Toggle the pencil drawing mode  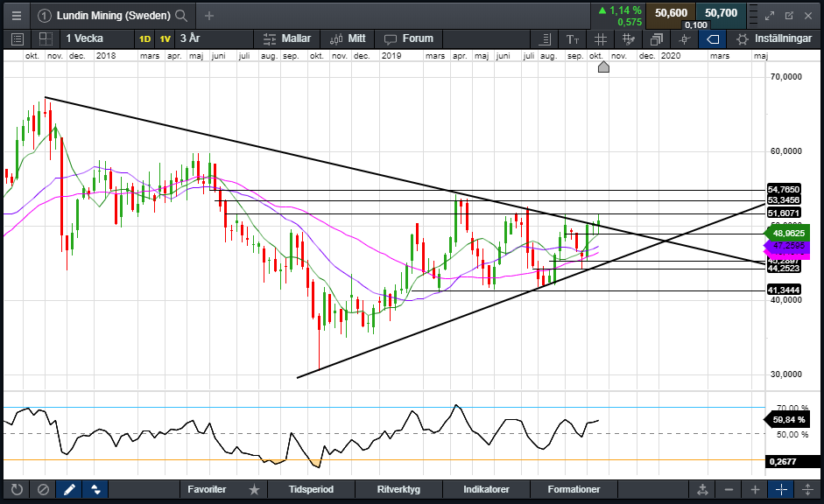69,490
